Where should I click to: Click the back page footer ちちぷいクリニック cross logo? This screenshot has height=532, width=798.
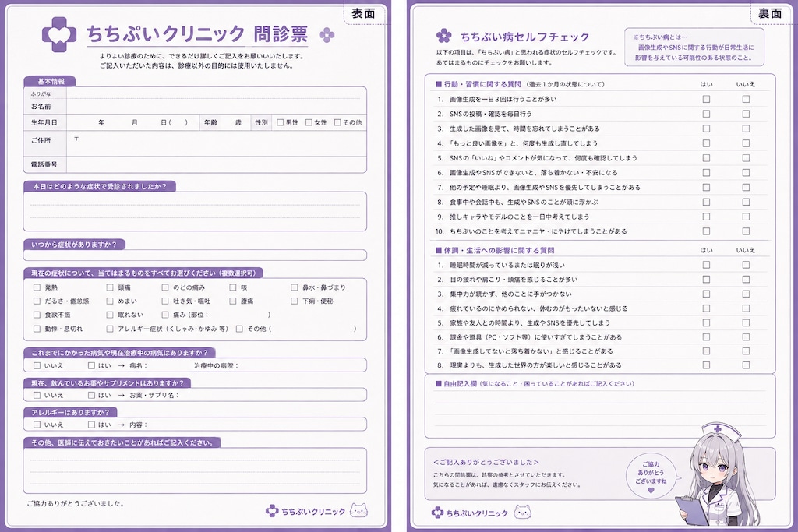437,513
